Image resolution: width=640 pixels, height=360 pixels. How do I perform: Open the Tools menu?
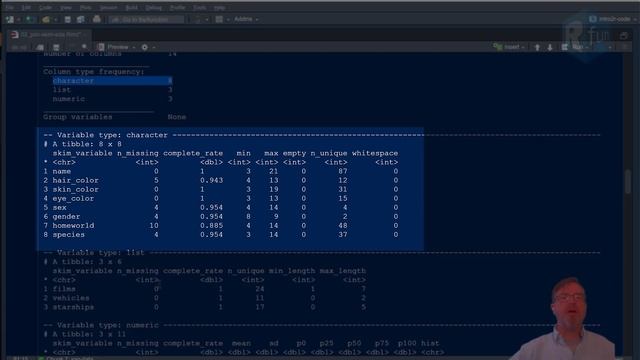click(200, 7)
